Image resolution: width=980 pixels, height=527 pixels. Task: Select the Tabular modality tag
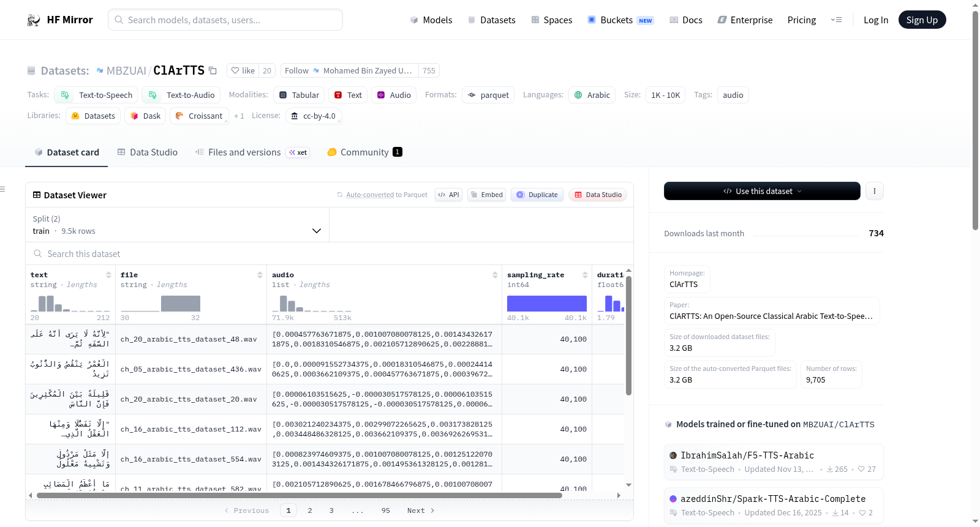[x=299, y=95]
